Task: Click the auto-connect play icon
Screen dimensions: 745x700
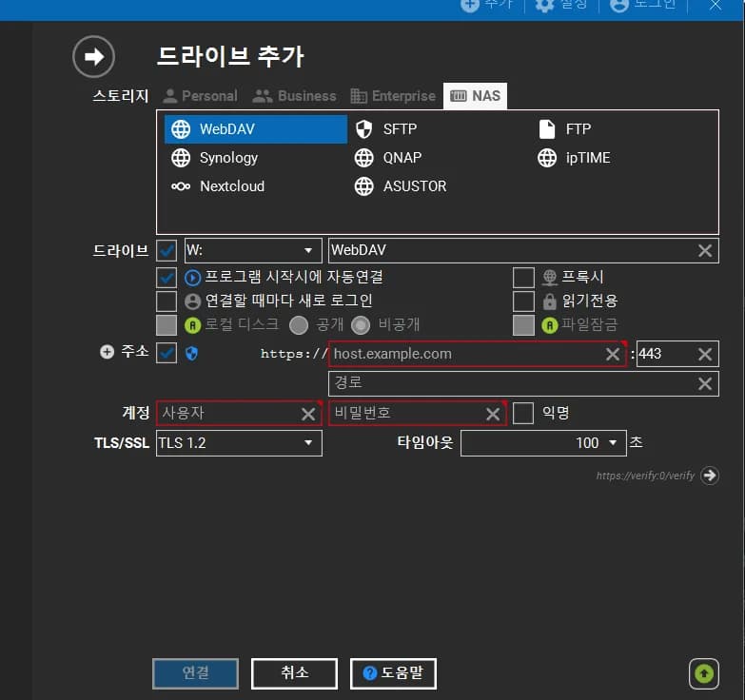Action: click(x=192, y=278)
